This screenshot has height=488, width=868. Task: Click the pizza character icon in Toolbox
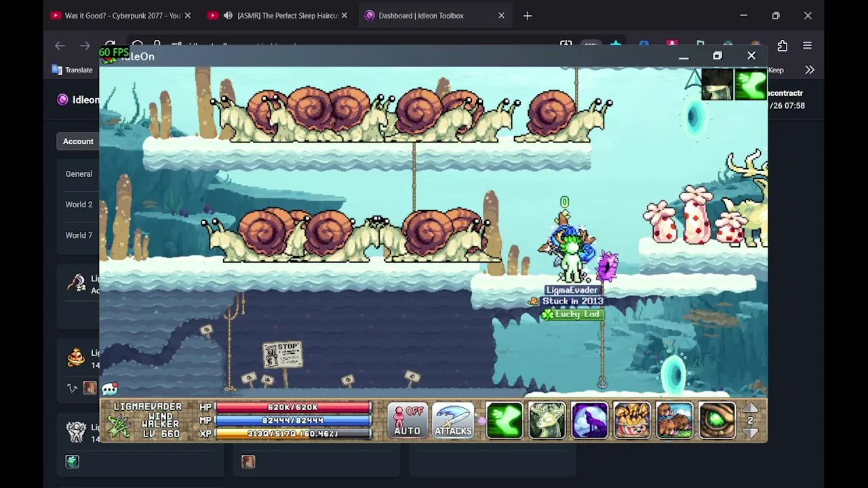tap(76, 357)
